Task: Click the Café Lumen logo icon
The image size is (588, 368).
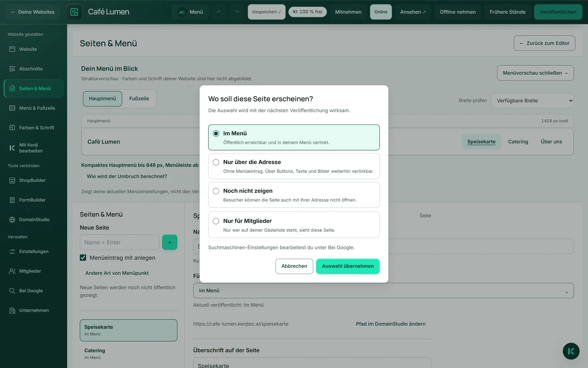Action: pos(74,12)
